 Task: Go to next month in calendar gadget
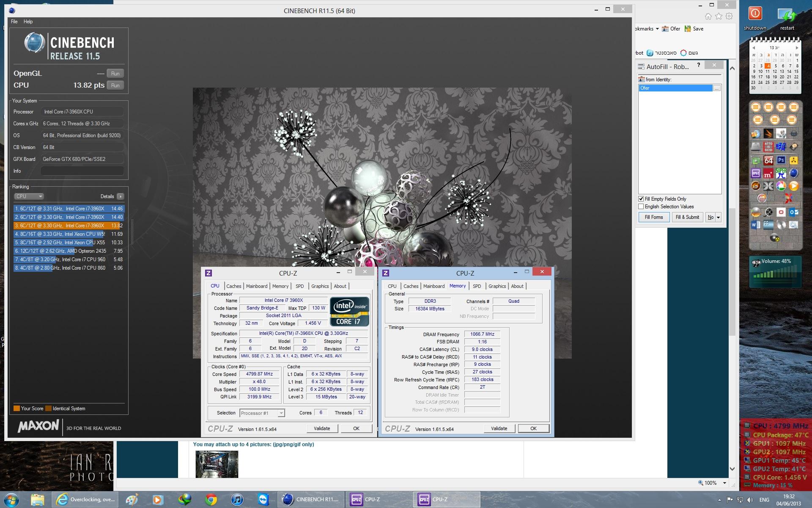[x=797, y=48]
